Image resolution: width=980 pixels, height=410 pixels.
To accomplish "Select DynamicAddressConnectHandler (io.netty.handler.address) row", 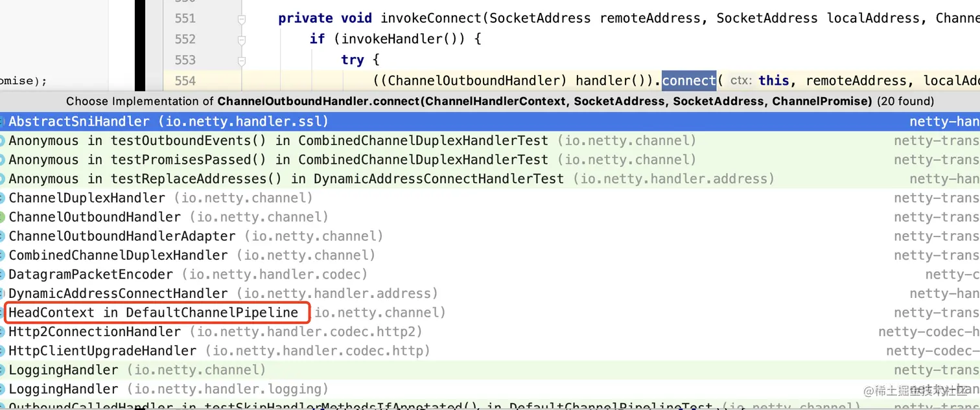I will pyautogui.click(x=490, y=293).
